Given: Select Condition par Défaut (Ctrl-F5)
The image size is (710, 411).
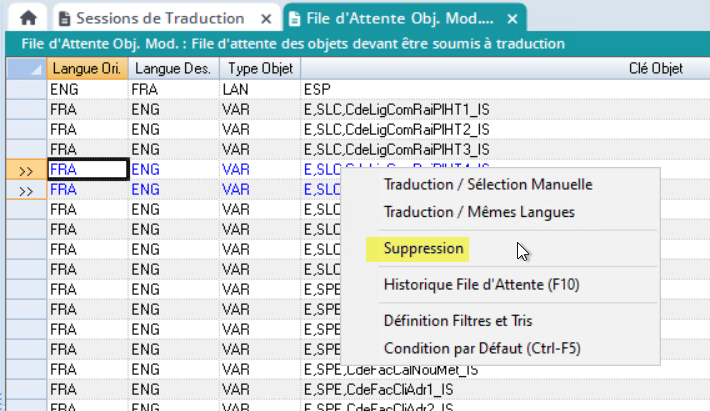Looking at the screenshot, I should click(482, 348).
